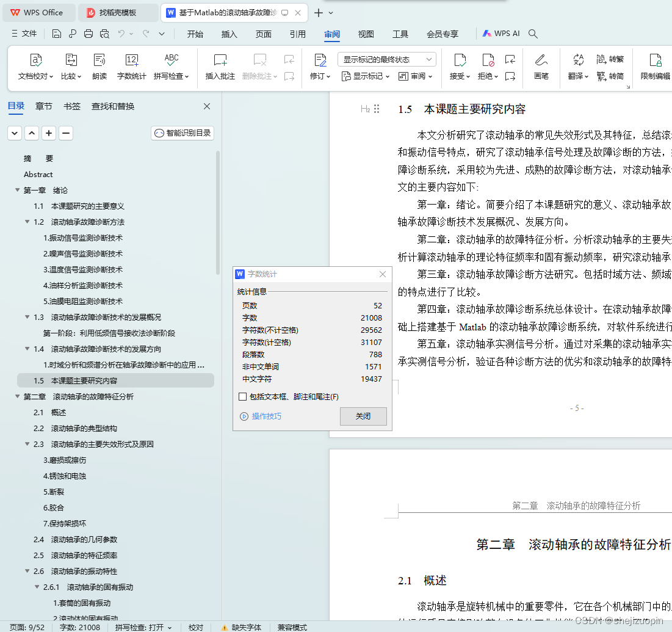Open the 插入 ribbon tab

(229, 34)
